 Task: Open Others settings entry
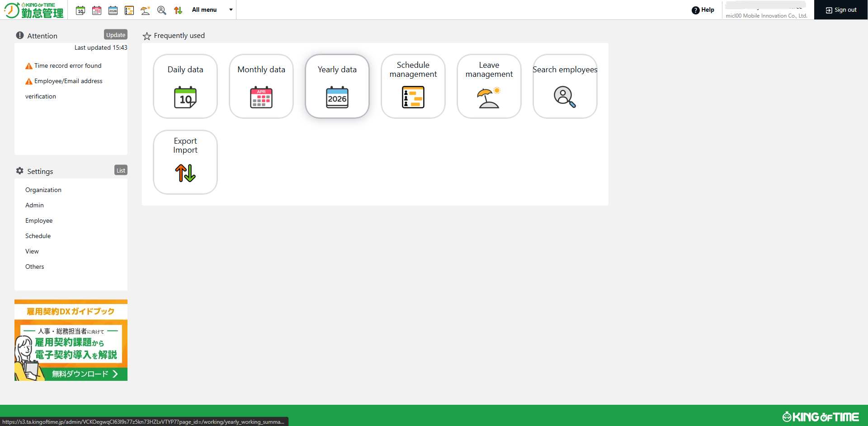tap(35, 267)
